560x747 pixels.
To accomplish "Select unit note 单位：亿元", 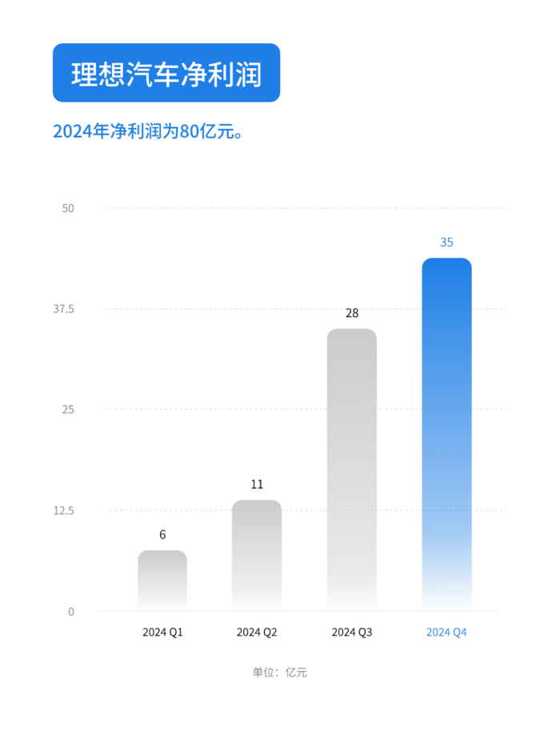I will pos(280,673).
